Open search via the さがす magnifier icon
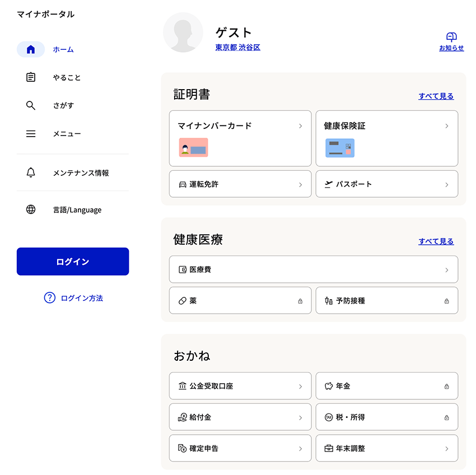 31,105
